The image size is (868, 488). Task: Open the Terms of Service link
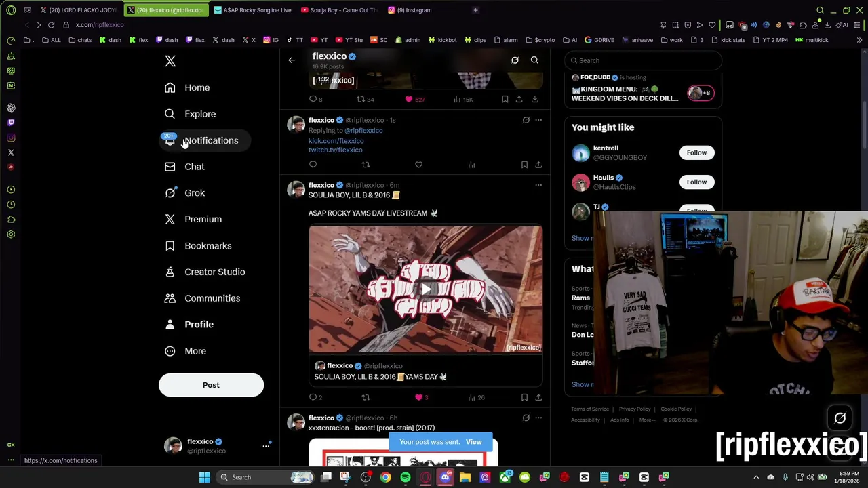click(x=590, y=409)
